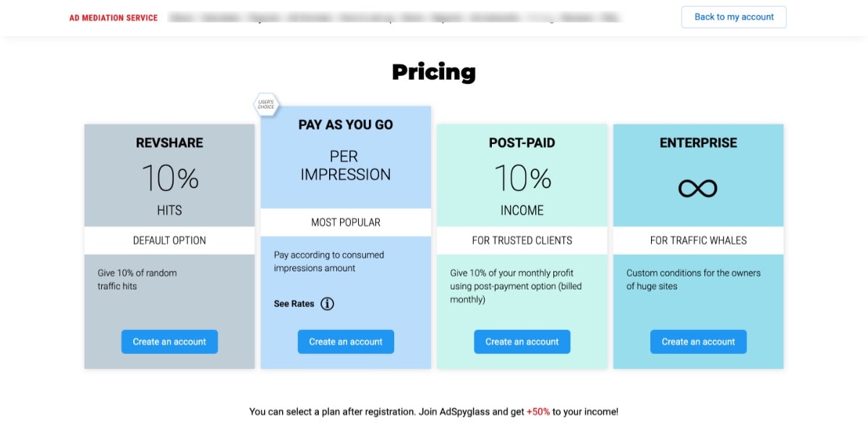Click the User's Choice hexagon badge
The height and width of the screenshot is (440, 868).
(265, 105)
